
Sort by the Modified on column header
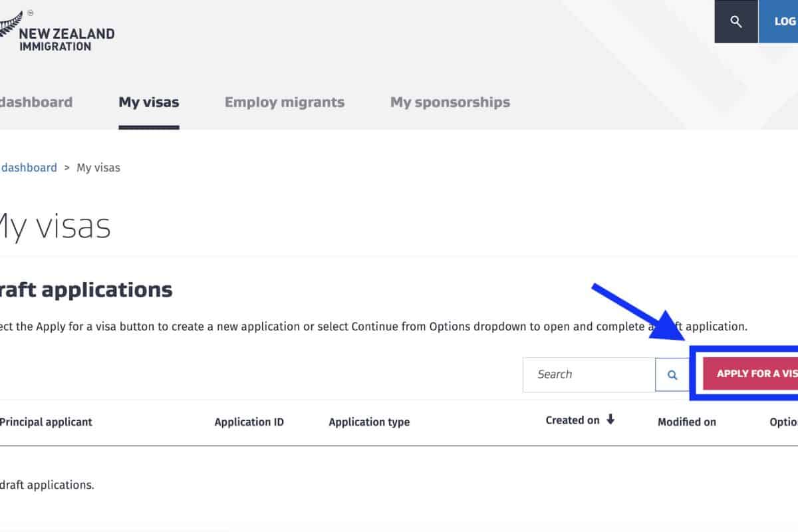click(687, 422)
